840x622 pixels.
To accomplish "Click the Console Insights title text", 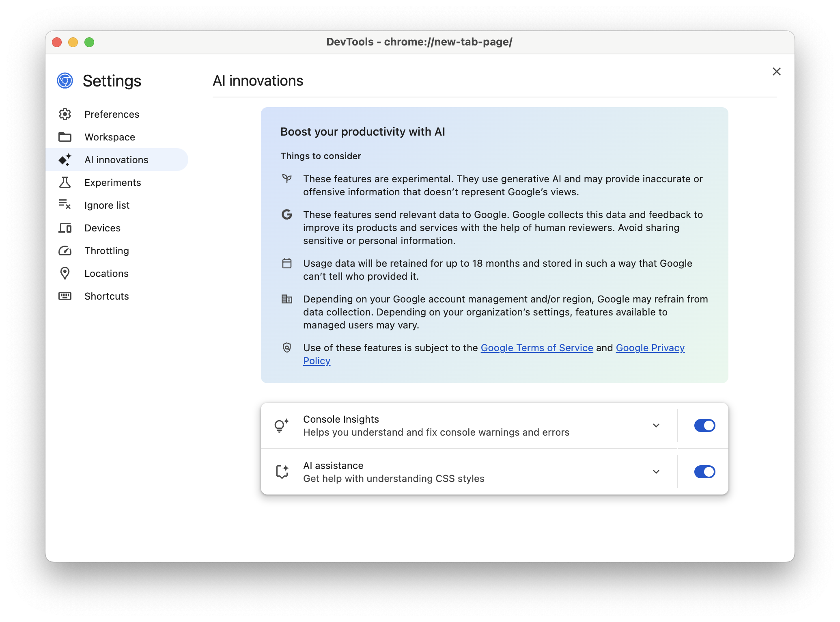I will tap(341, 419).
